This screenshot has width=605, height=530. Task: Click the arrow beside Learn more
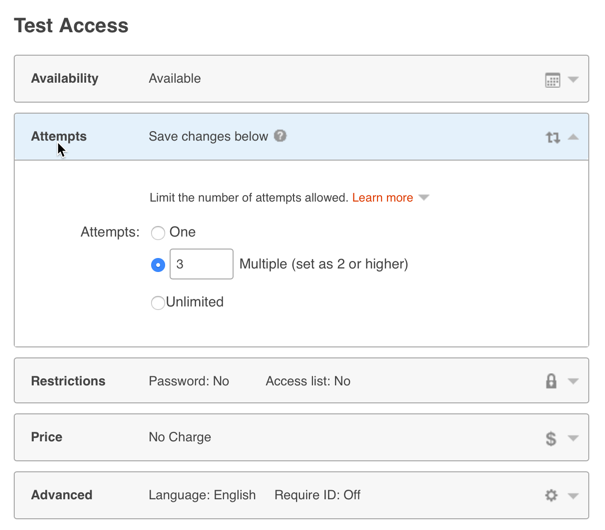tap(424, 198)
